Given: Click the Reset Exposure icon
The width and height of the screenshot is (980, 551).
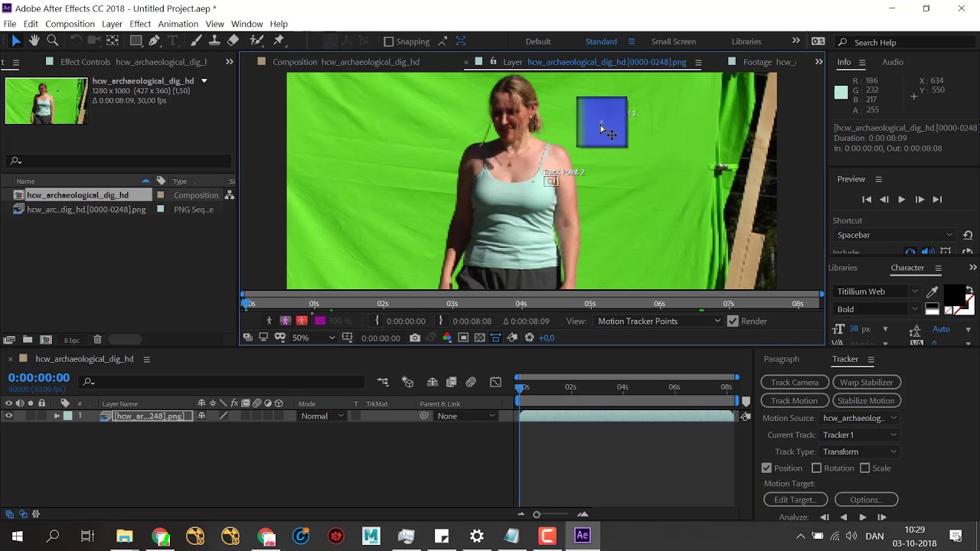Looking at the screenshot, I should (x=529, y=337).
